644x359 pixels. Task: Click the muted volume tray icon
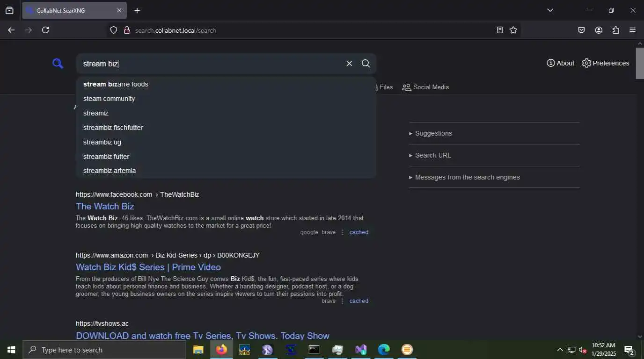tap(583, 350)
